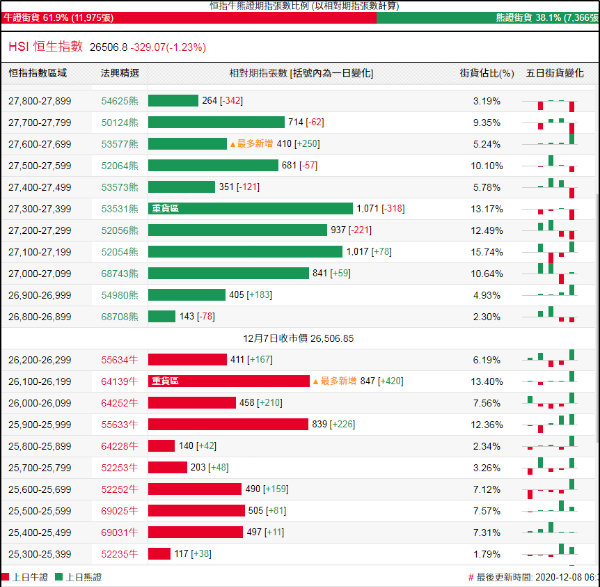The width and height of the screenshot is (600, 587).
Task: Open bear warrant link 53531熊
Action: click(119, 209)
